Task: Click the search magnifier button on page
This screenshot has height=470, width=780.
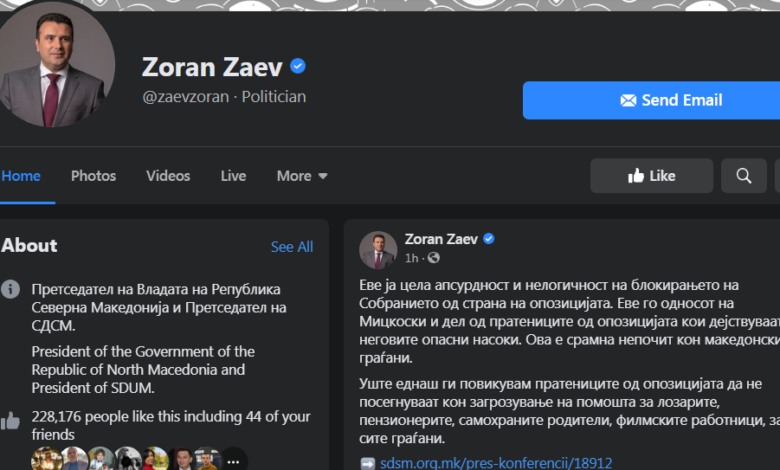Action: 744,176
